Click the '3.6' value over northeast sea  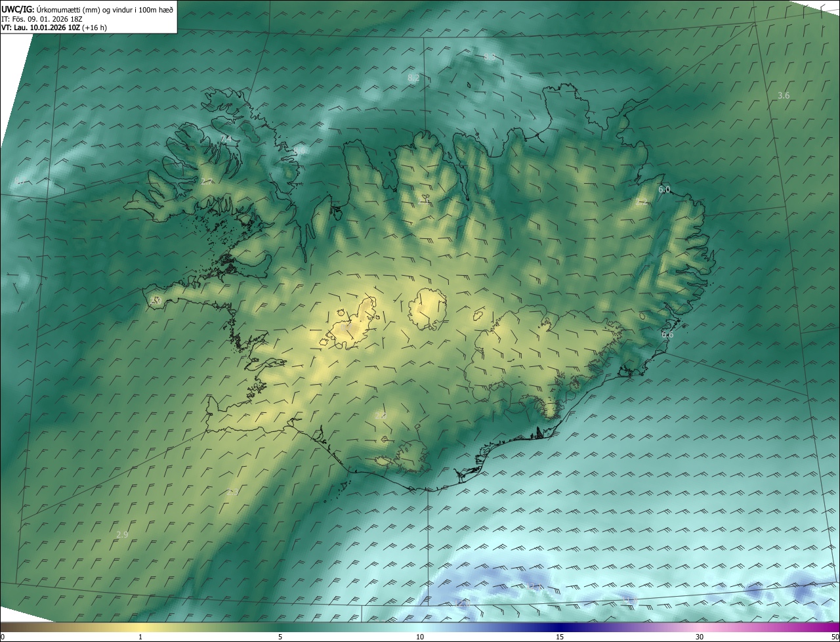click(784, 95)
